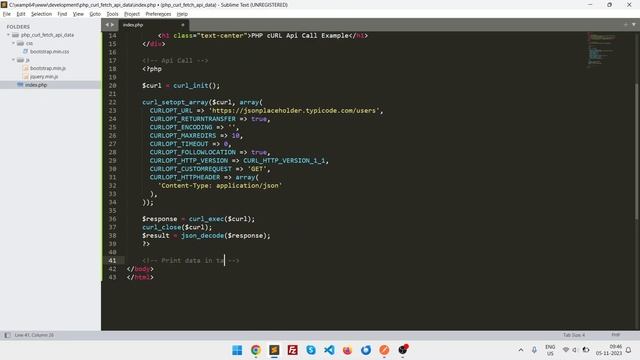This screenshot has width=640, height=360.
Task: Click the bootstrap.min.css file icon
Action: (x=25, y=51)
